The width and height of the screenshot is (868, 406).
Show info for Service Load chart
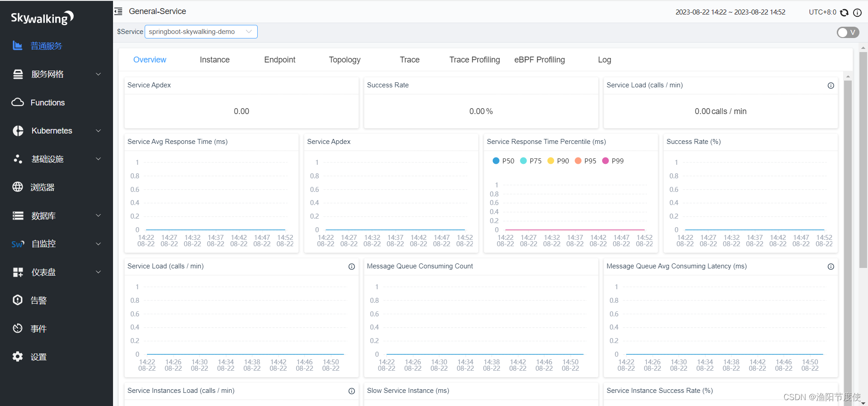click(x=352, y=267)
